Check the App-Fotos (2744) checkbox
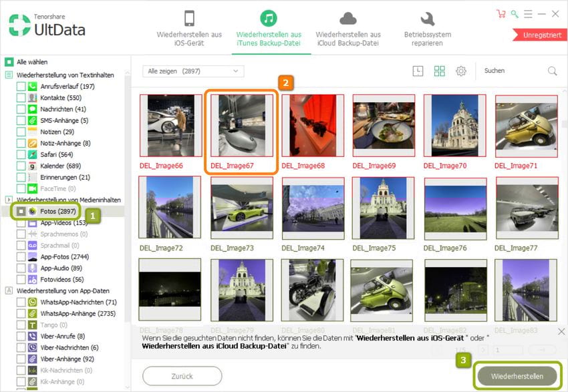 coord(21,257)
